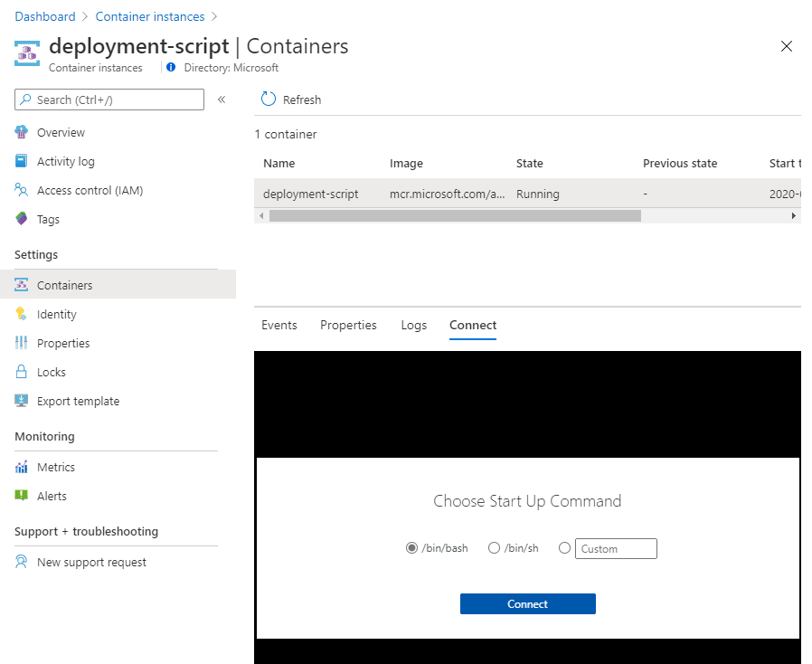The image size is (812, 664).
Task: Open the Identity key icon
Action: pos(21,314)
